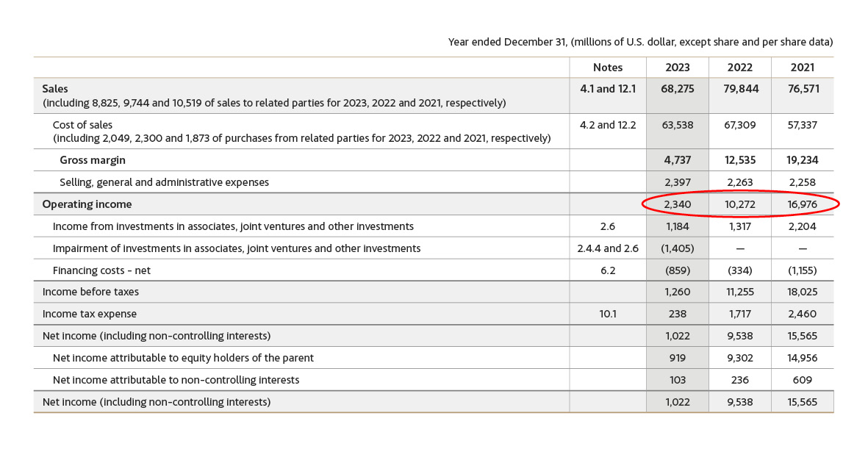Click the Income tax expense note 10.1
Viewport: 868px width, 449px height.
607,314
